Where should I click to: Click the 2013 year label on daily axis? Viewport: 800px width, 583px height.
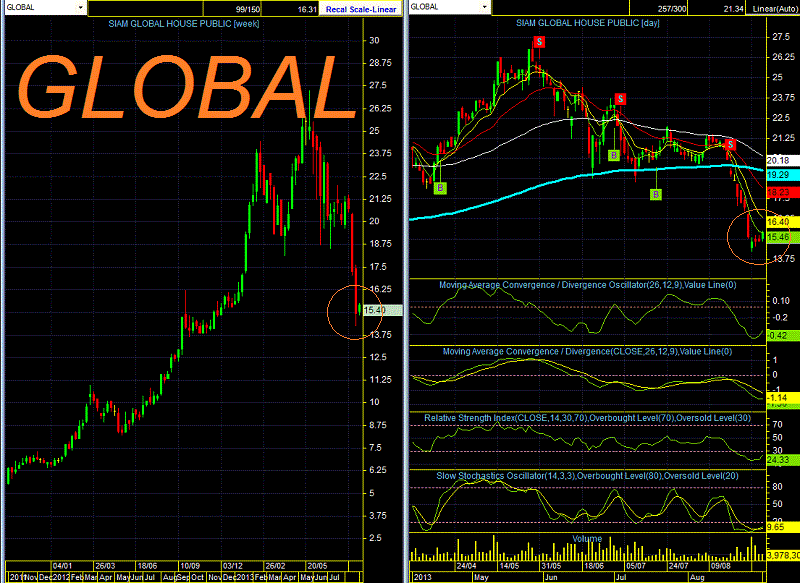click(x=422, y=577)
